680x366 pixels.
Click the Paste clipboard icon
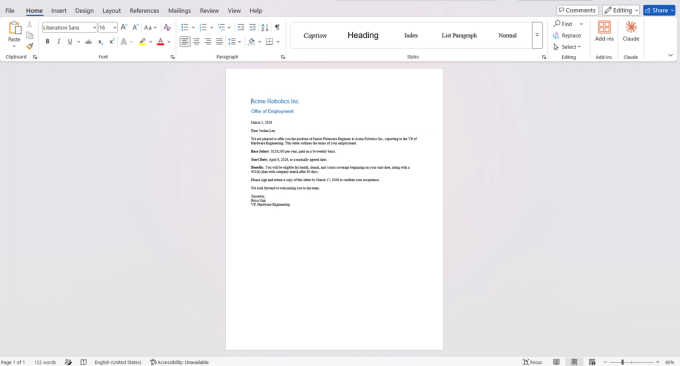14,28
